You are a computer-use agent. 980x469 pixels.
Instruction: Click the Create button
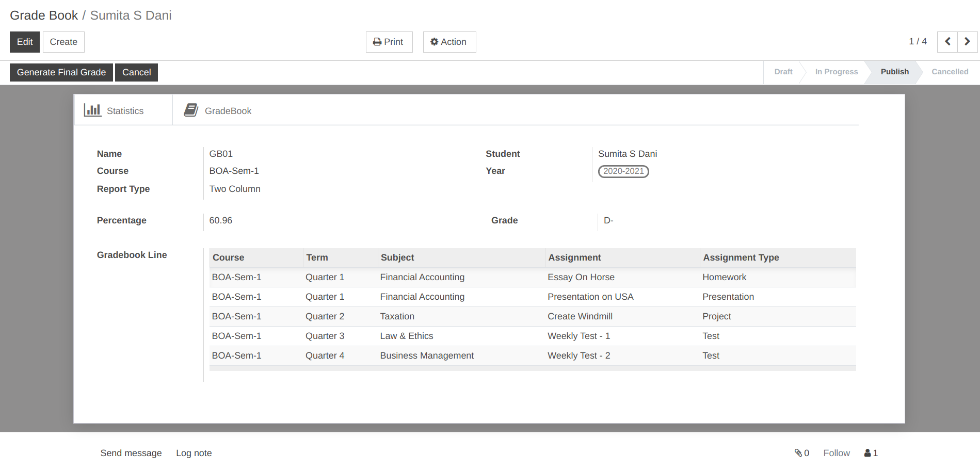point(63,42)
